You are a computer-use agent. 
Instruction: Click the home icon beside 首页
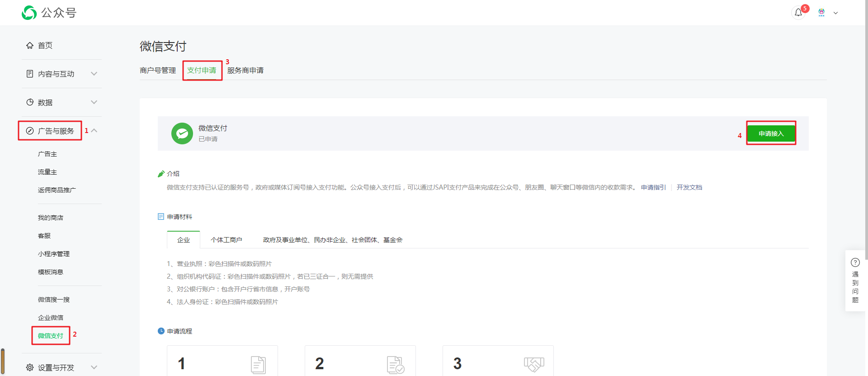30,45
